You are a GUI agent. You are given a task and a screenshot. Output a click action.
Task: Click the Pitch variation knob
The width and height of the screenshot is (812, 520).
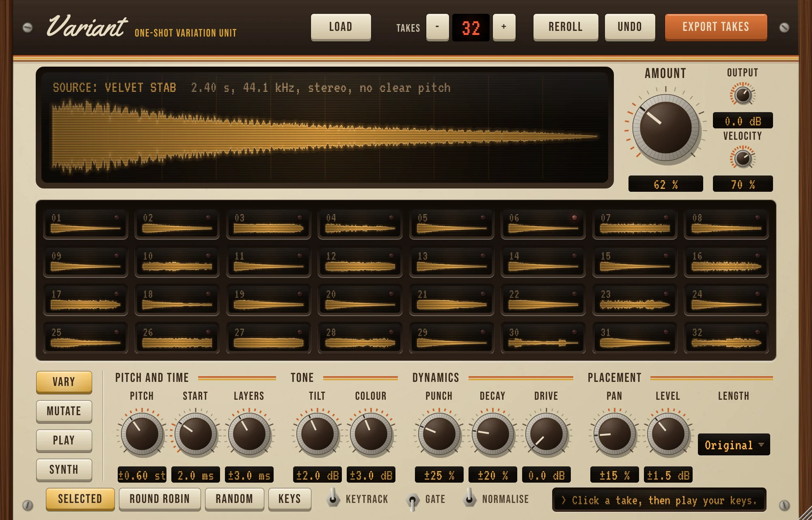tap(142, 434)
